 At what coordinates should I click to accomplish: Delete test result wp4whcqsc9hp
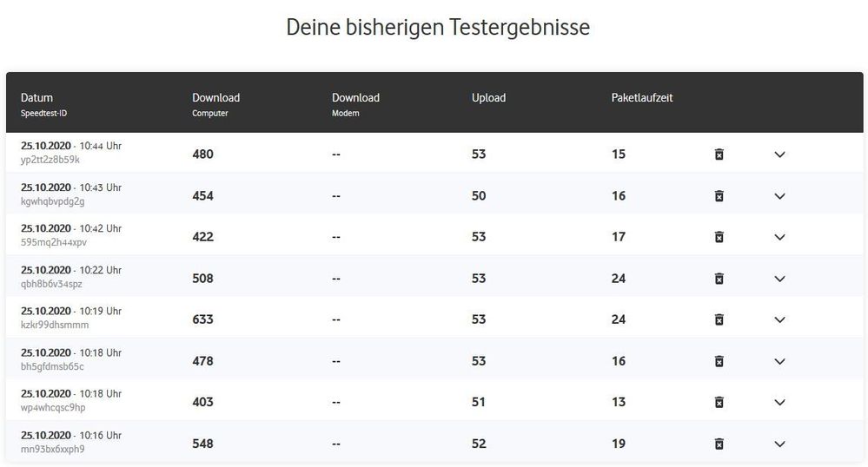coord(719,402)
